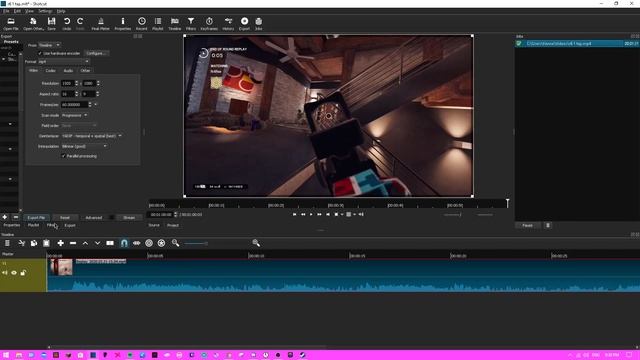Split at playhead timeline icon
The image size is (640, 360).
110,243
